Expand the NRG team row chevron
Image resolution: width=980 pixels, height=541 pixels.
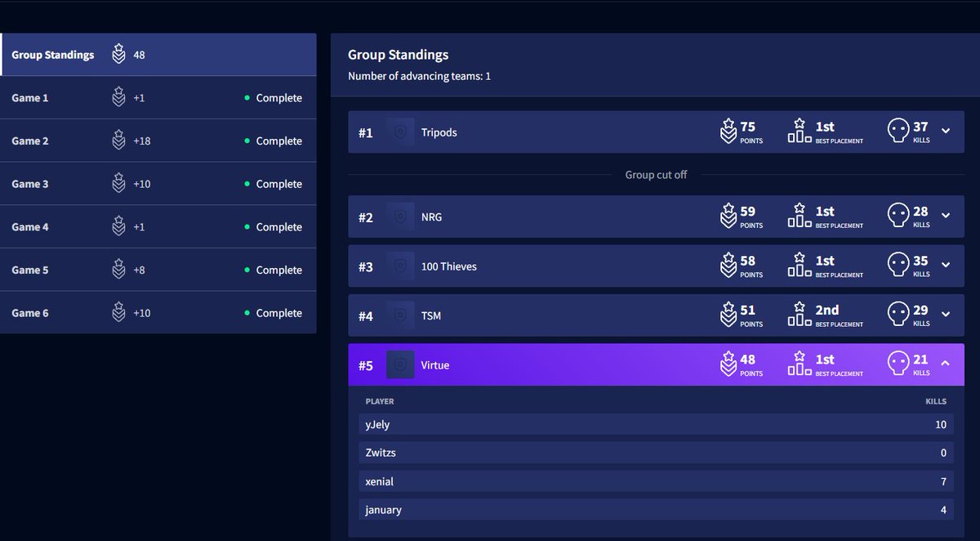click(946, 216)
